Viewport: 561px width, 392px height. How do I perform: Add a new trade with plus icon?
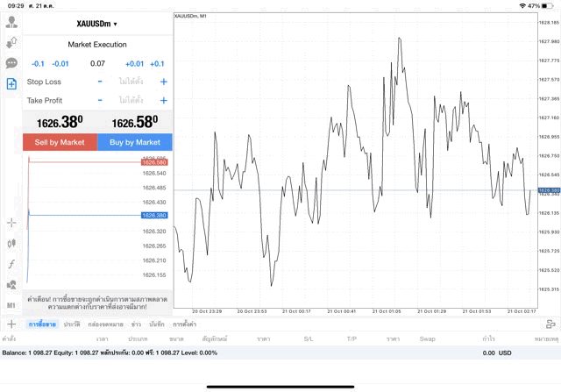pyautogui.click(x=10, y=324)
